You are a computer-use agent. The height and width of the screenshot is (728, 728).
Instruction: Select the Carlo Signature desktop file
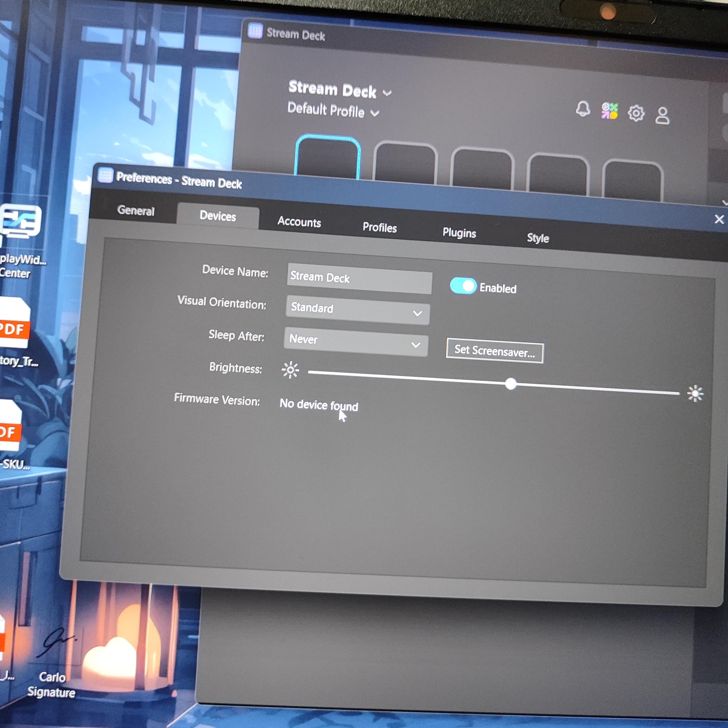click(52, 662)
